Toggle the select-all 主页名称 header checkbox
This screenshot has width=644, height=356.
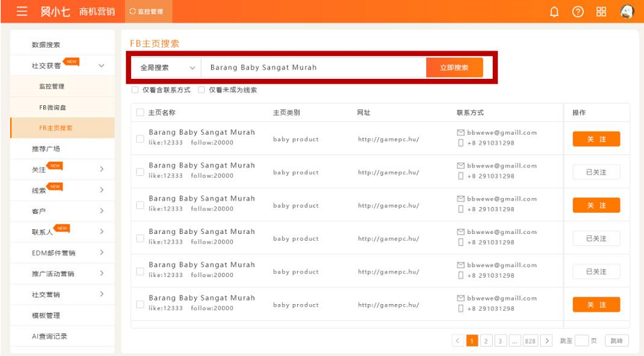tap(140, 113)
